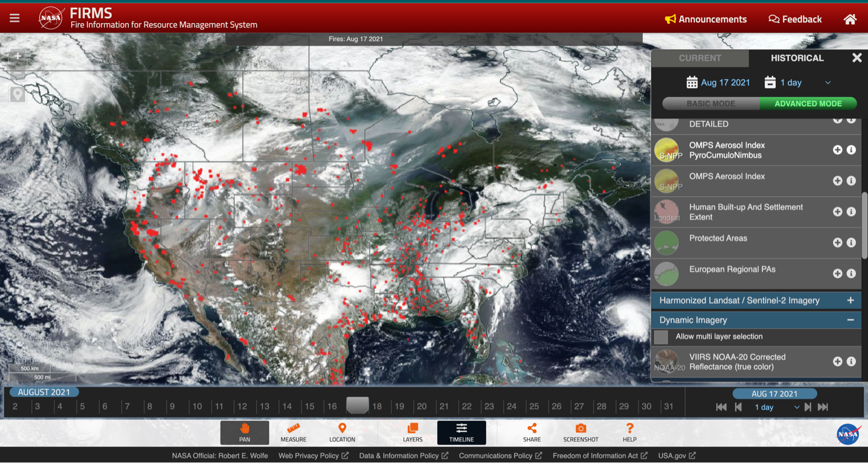Switch to BASIC MODE
This screenshot has height=465, width=868.
[x=710, y=104]
